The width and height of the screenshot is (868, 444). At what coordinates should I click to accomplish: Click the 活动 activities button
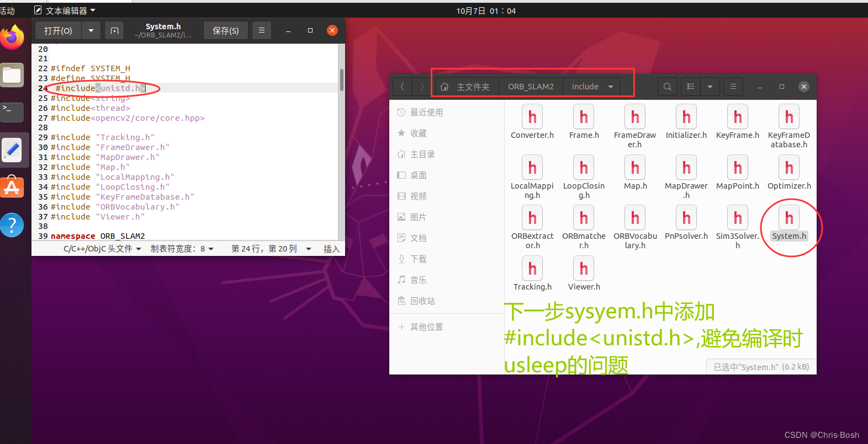tap(8, 10)
